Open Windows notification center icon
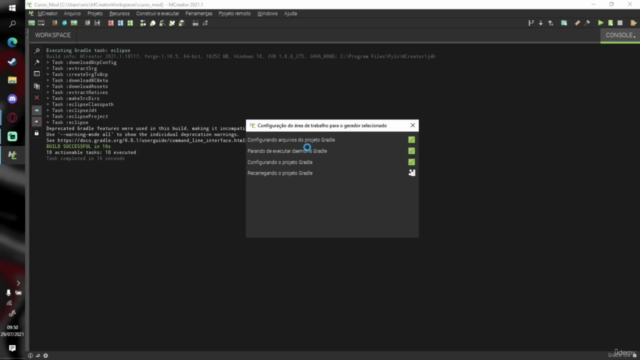This screenshot has width=640, height=360. pyautogui.click(x=12, y=348)
